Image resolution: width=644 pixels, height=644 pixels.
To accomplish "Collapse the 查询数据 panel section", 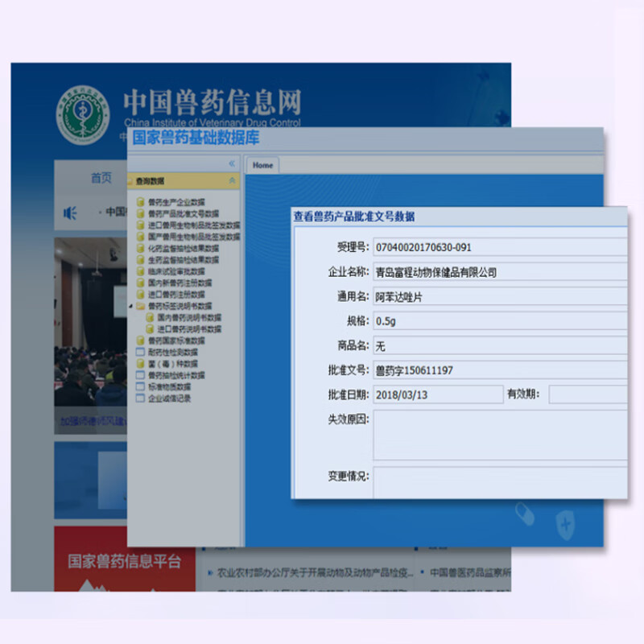I will [232, 181].
